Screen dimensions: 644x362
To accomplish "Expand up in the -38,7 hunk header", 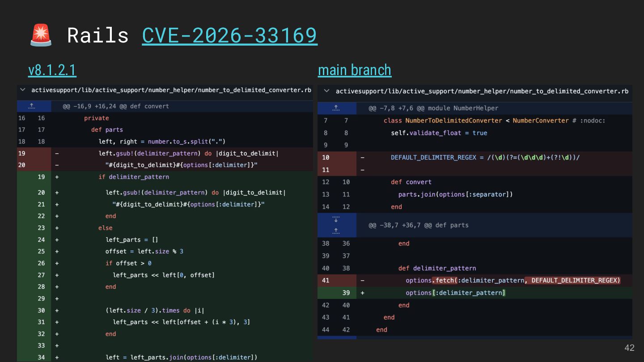I will [336, 231].
